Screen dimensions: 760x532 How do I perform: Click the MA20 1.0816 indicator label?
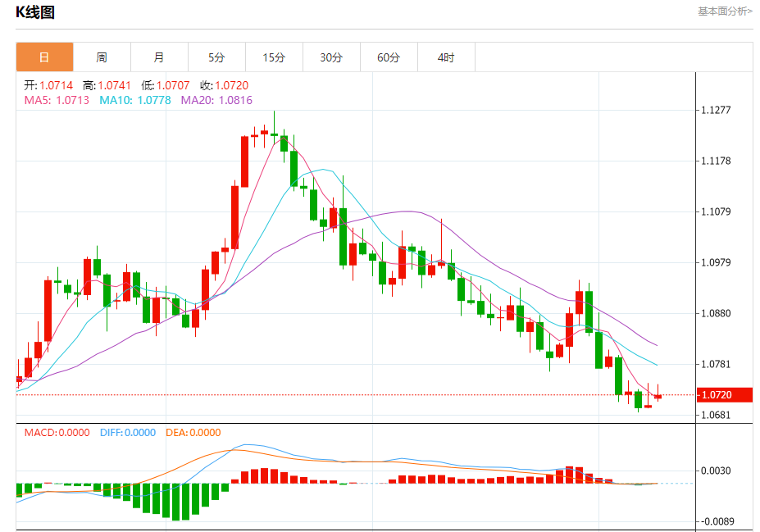pos(216,100)
